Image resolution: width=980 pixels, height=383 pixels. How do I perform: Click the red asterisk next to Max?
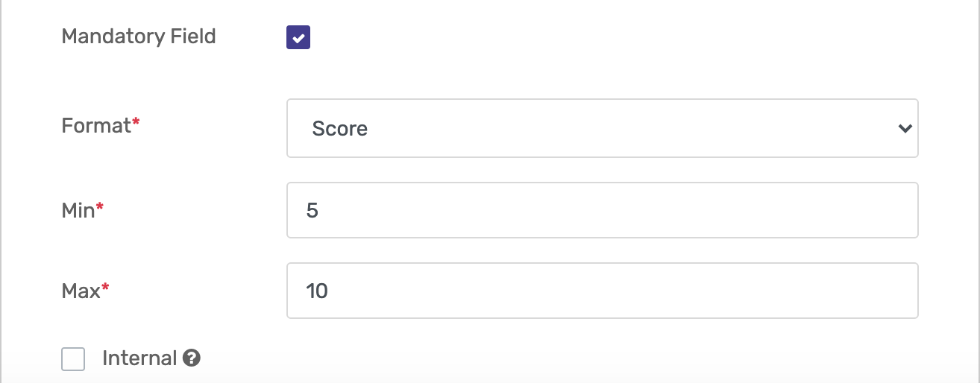(x=105, y=287)
